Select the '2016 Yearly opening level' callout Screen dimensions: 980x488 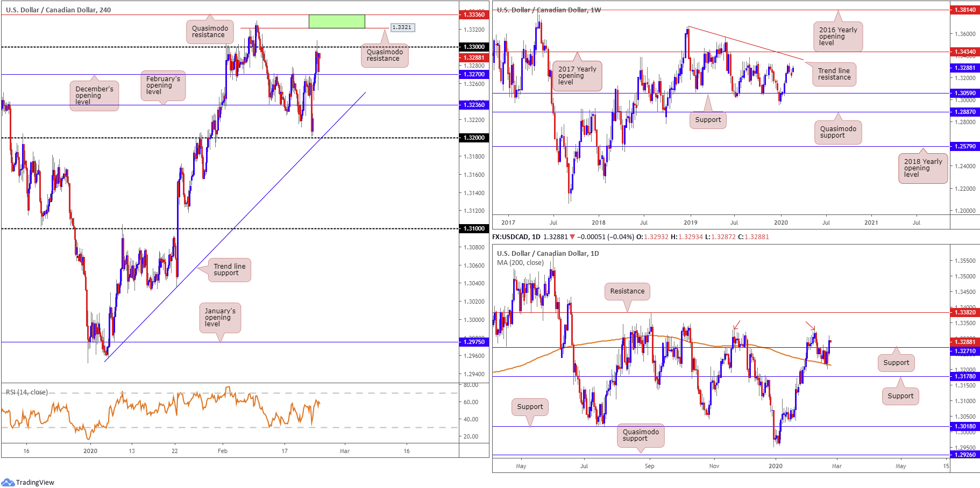838,37
